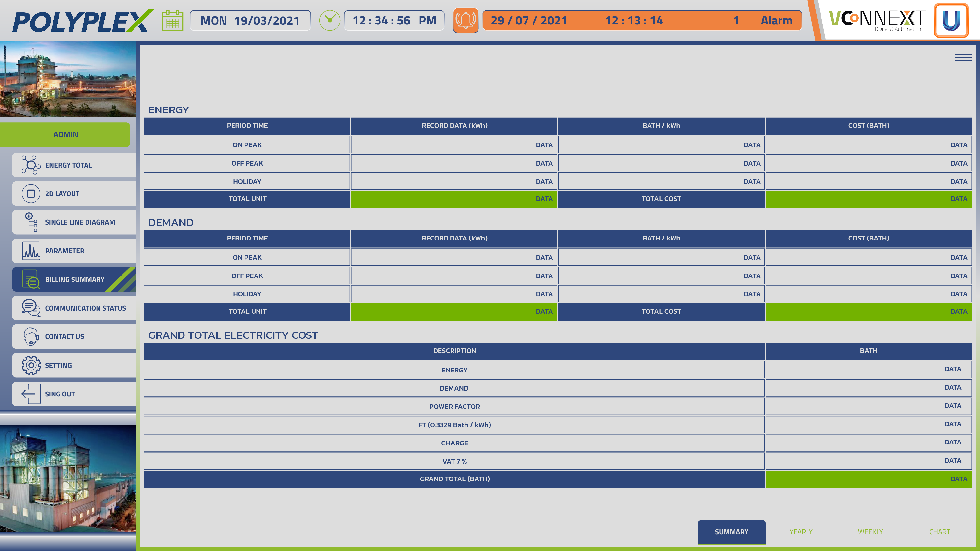Click the orange alarm bell icon

pyautogui.click(x=465, y=21)
